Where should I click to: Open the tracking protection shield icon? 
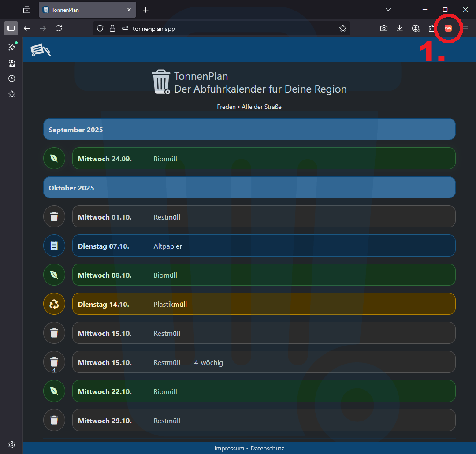pyautogui.click(x=100, y=28)
